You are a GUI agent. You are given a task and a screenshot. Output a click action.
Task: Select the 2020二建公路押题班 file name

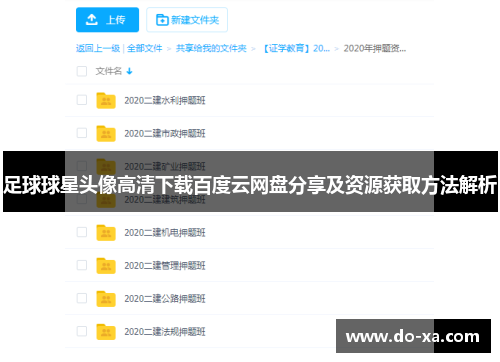pyautogui.click(x=165, y=298)
